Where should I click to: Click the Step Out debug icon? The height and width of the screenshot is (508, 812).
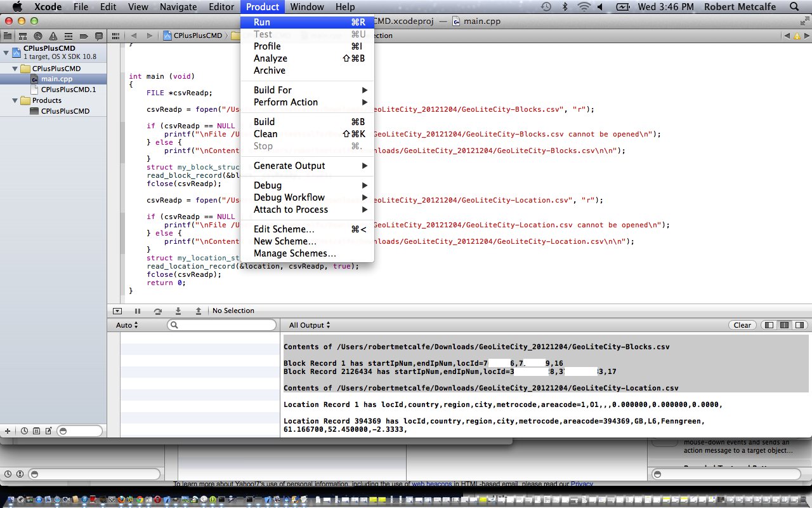[199, 311]
